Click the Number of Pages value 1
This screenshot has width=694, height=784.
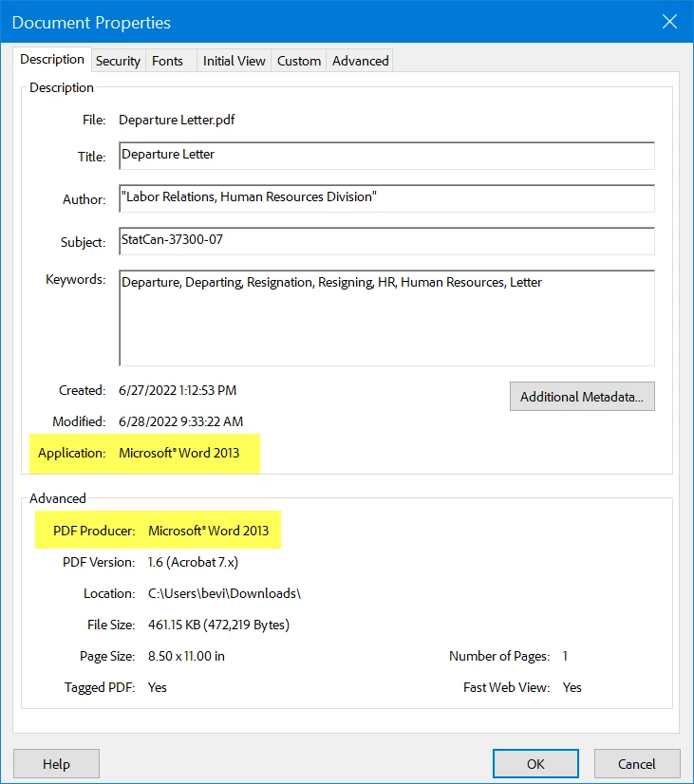point(565,656)
